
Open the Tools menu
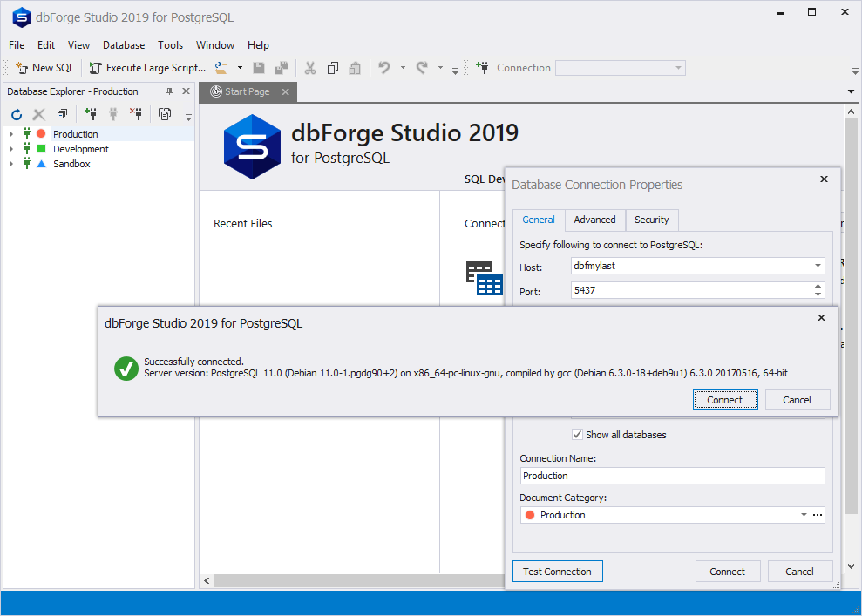point(171,45)
